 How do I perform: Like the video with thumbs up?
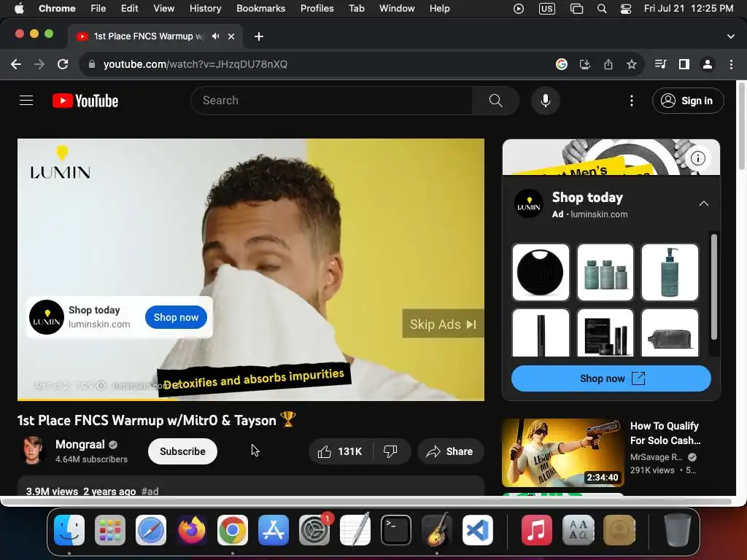(341, 451)
